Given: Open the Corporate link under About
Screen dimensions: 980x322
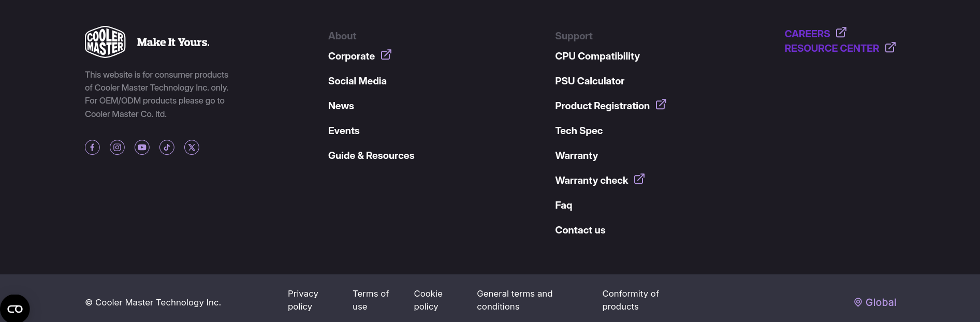Looking at the screenshot, I should [352, 56].
